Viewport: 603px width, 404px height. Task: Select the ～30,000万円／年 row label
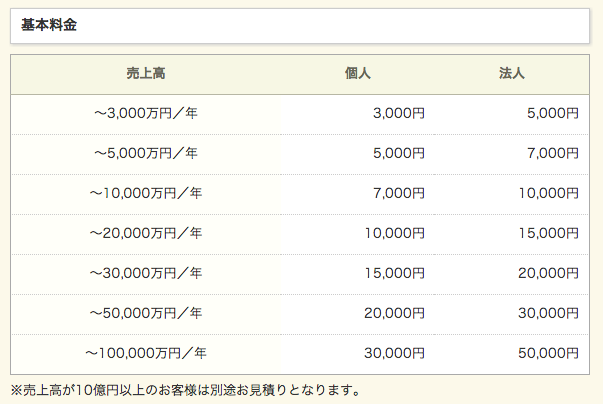[146, 273]
